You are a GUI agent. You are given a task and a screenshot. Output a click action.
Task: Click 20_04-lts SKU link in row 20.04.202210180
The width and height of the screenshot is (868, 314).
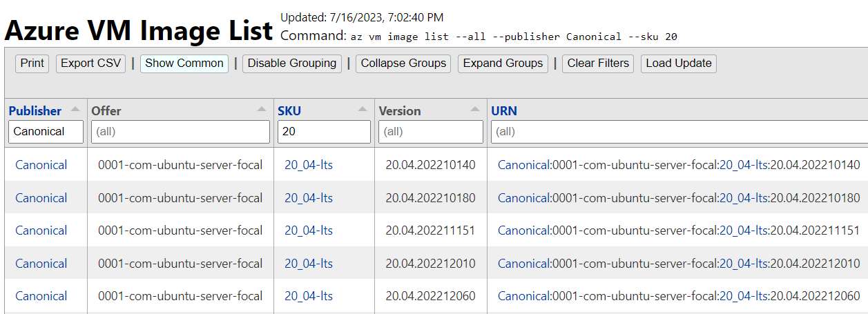pyautogui.click(x=309, y=198)
